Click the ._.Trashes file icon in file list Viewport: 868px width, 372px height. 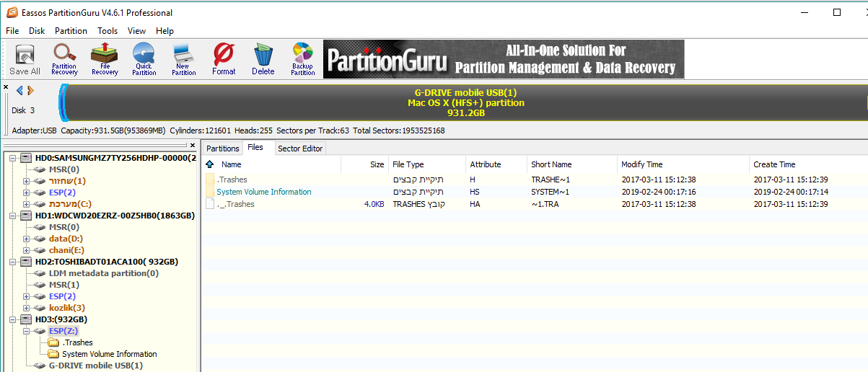click(x=210, y=204)
